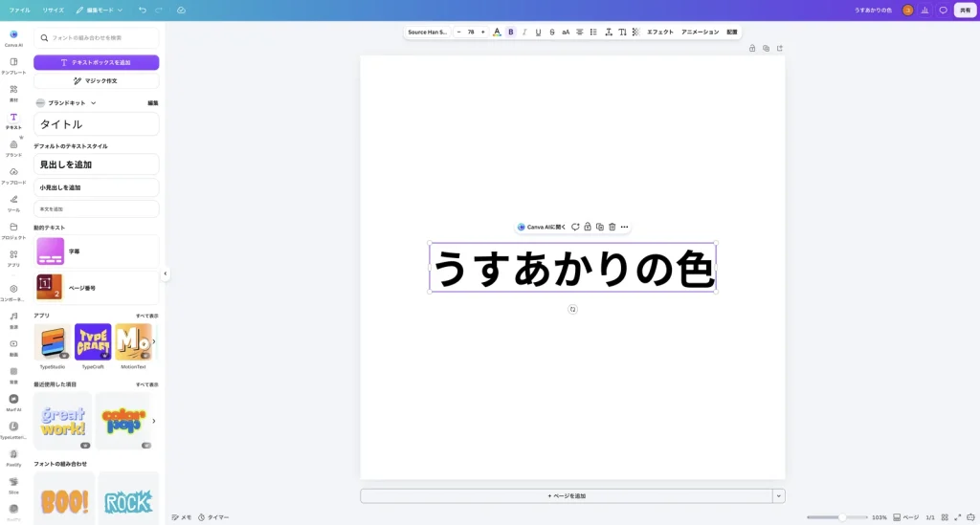
Task: Add タイトル (title) brand text style
Action: [97, 124]
